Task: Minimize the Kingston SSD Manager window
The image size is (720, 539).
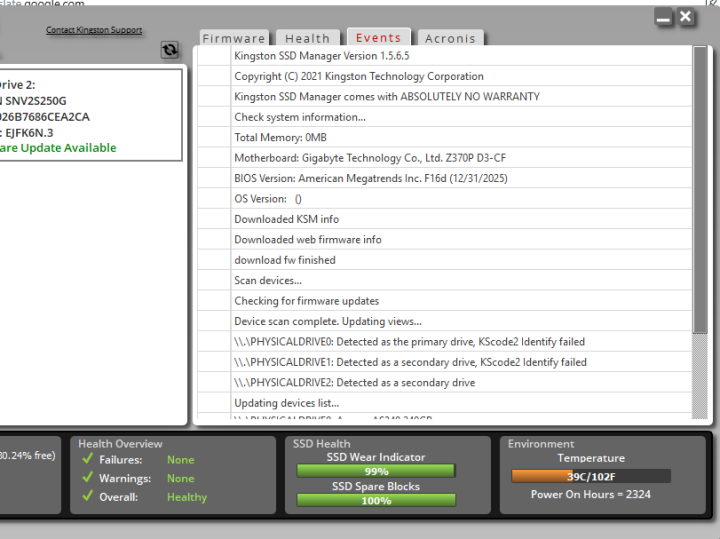Action: tap(663, 17)
